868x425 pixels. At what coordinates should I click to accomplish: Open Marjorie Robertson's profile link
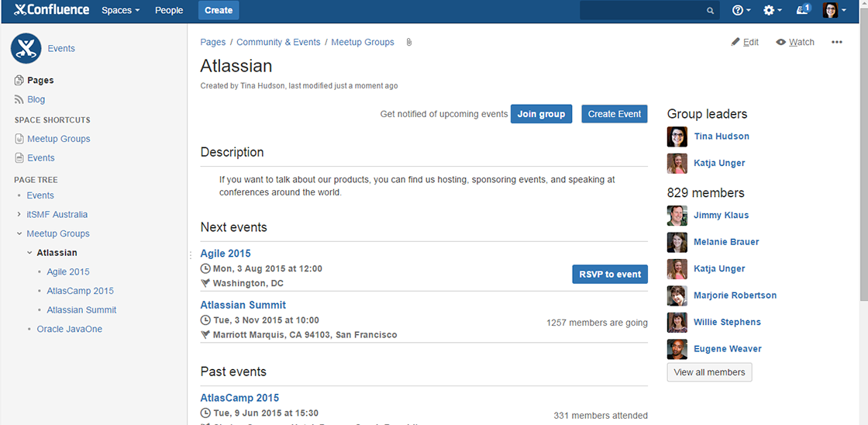(735, 295)
